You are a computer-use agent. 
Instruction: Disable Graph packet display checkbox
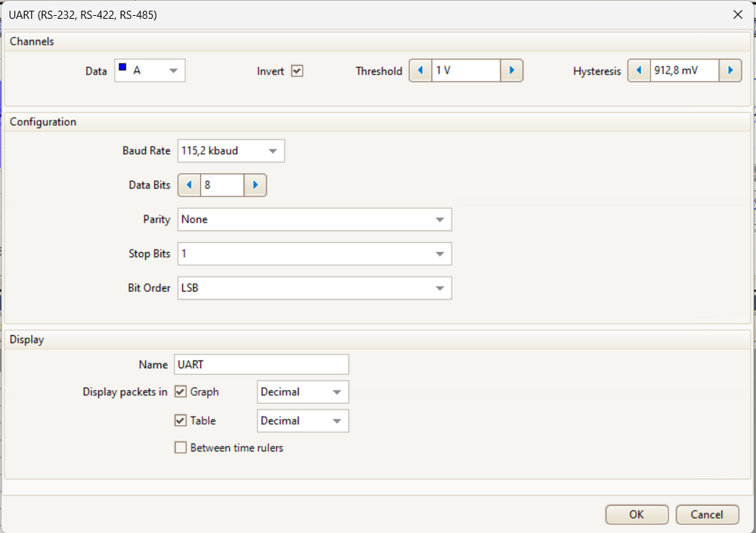click(x=181, y=392)
